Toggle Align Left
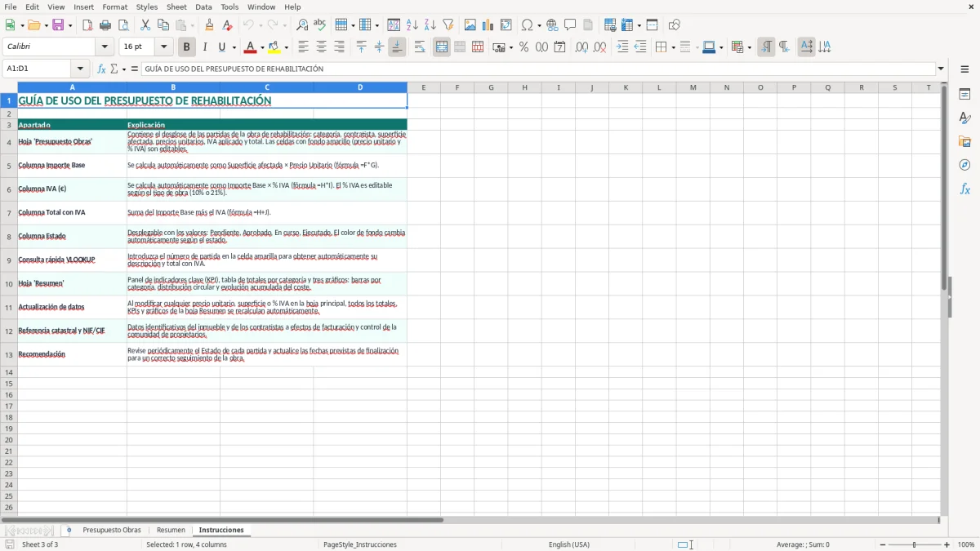980x551 pixels. (303, 47)
